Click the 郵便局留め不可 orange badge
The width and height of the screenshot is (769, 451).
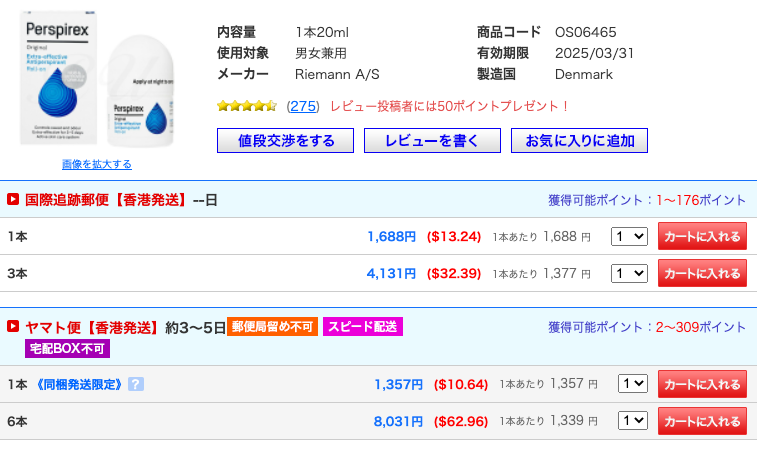click(272, 326)
